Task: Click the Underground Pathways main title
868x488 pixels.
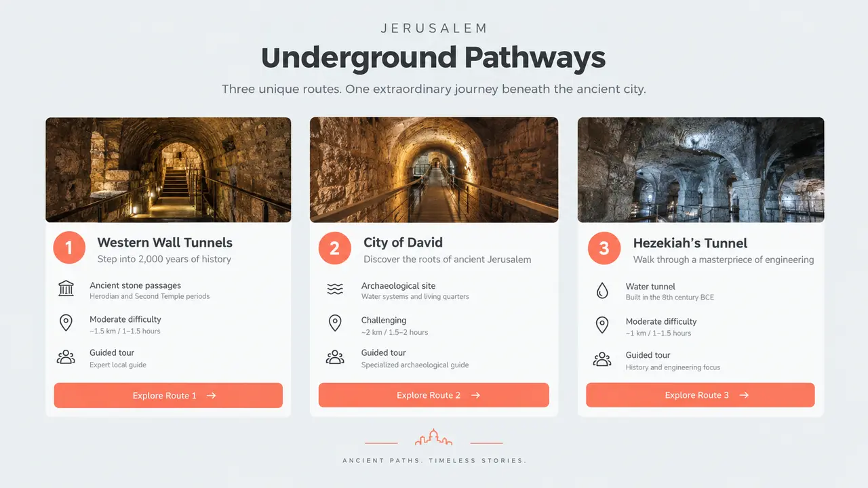Action: coord(433,58)
